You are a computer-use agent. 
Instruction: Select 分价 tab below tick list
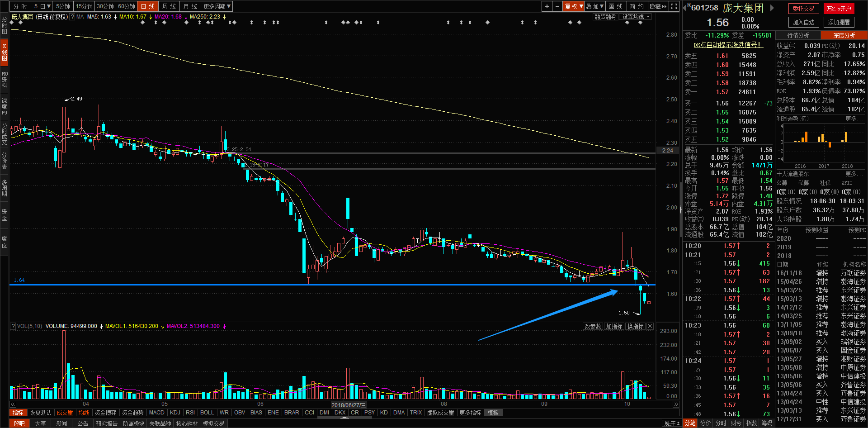click(x=706, y=423)
